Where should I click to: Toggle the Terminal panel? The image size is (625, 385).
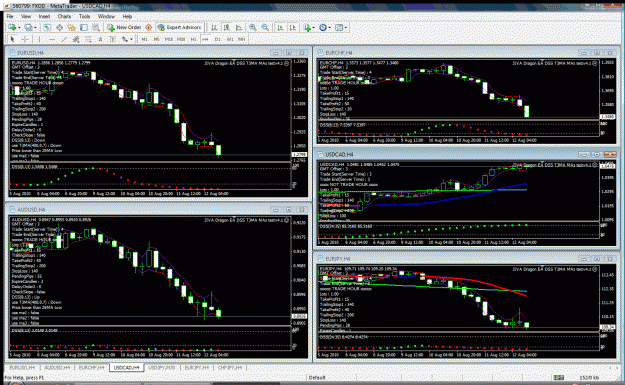tap(84, 28)
